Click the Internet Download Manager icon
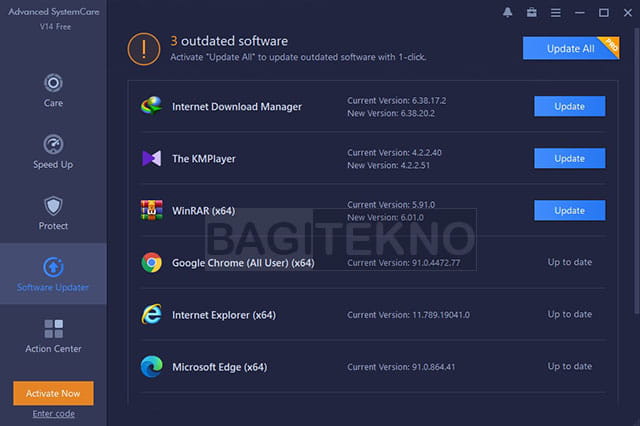The width and height of the screenshot is (640, 426). click(151, 106)
